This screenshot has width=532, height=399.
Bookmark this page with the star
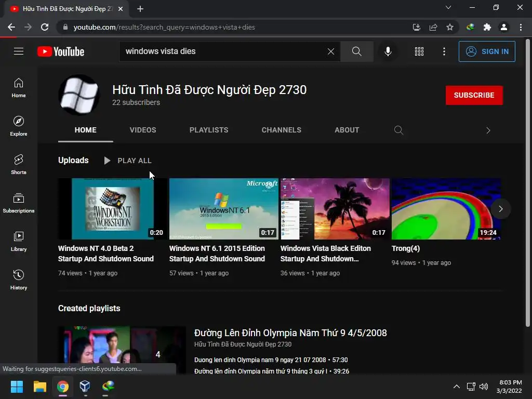[449, 27]
